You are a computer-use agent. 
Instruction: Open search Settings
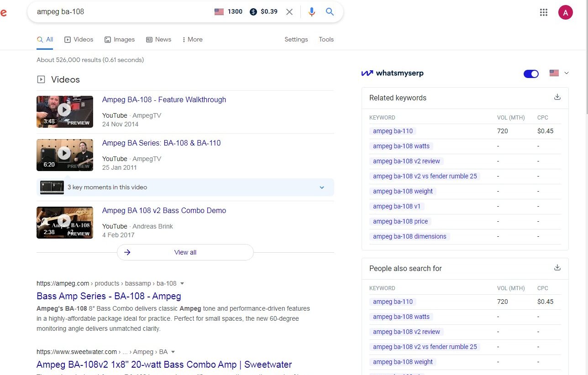click(x=296, y=39)
